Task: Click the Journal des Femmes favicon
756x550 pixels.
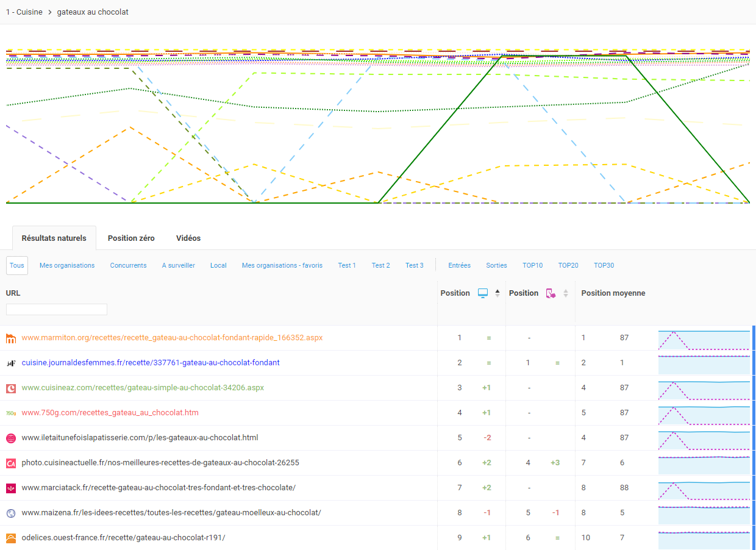Action: tap(10, 363)
